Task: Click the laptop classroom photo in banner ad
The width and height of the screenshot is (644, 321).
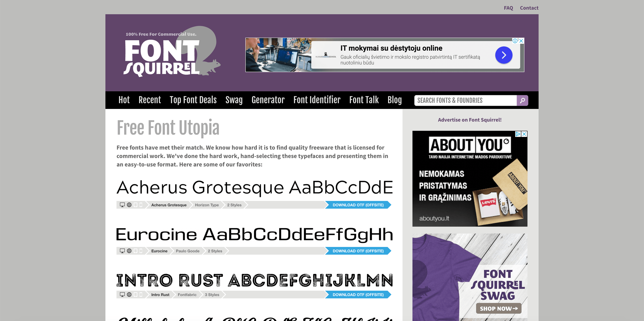Action: pos(279,55)
